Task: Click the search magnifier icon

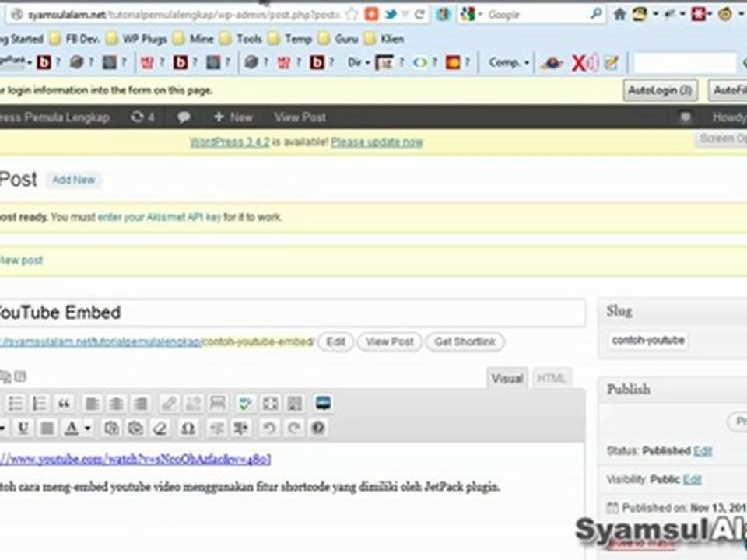Action: (x=596, y=14)
